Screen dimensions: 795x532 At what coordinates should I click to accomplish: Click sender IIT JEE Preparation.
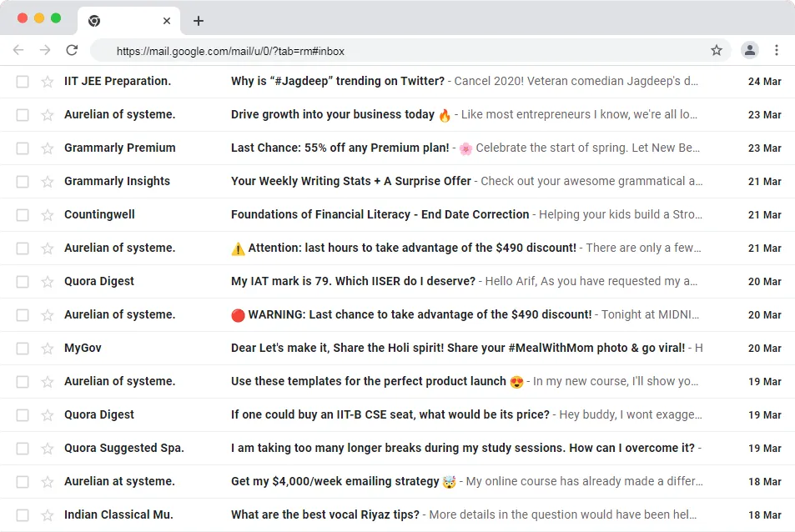(x=118, y=81)
